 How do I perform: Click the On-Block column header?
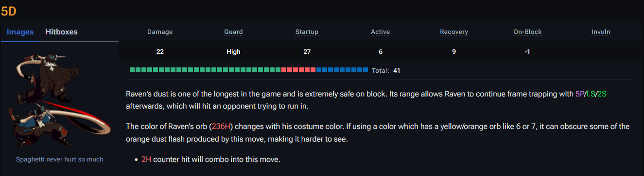pyautogui.click(x=527, y=32)
